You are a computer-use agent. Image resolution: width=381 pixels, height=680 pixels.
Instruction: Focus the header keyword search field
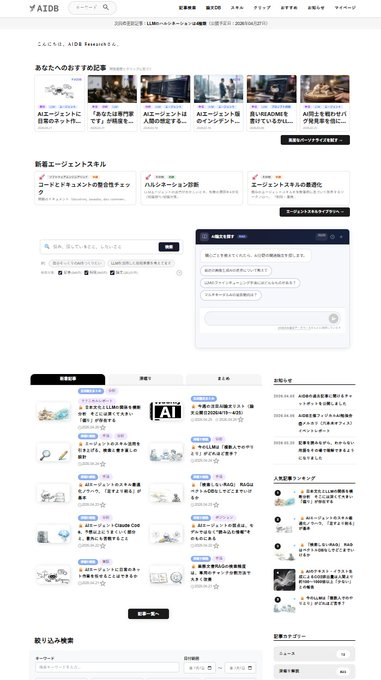coord(92,7)
